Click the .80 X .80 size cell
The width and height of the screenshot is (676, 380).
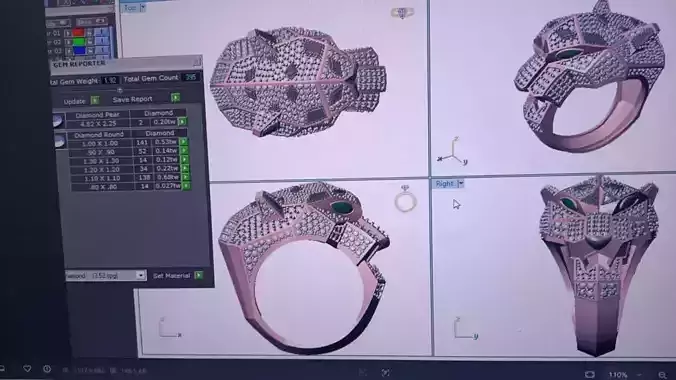point(103,187)
